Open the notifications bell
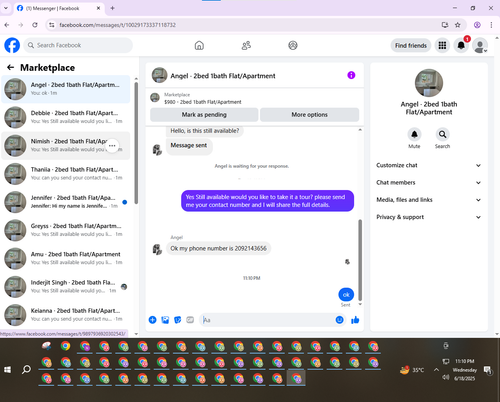Viewport: 500px width, 402px height. point(461,45)
